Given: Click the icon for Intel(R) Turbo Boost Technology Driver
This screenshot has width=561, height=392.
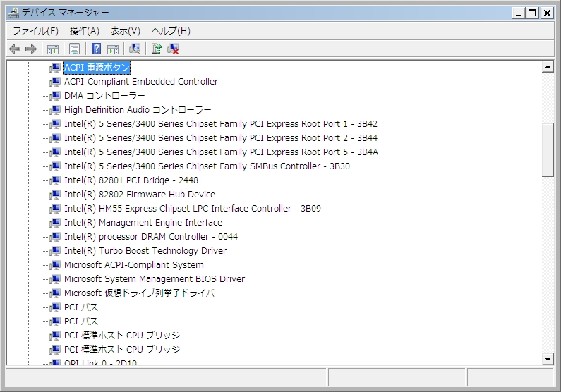Looking at the screenshot, I should coord(56,251).
